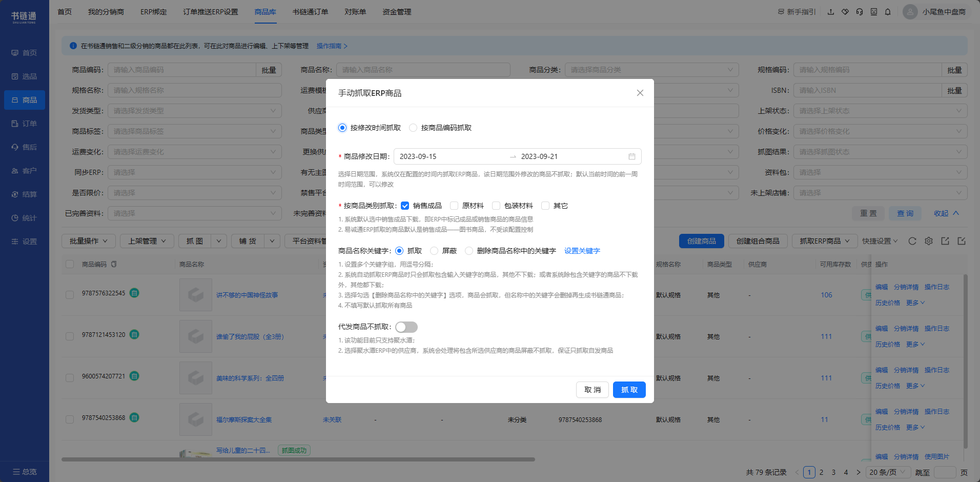Viewport: 980px width, 482px height.
Task: Open 书链通订单 navigation tab
Action: pos(311,12)
